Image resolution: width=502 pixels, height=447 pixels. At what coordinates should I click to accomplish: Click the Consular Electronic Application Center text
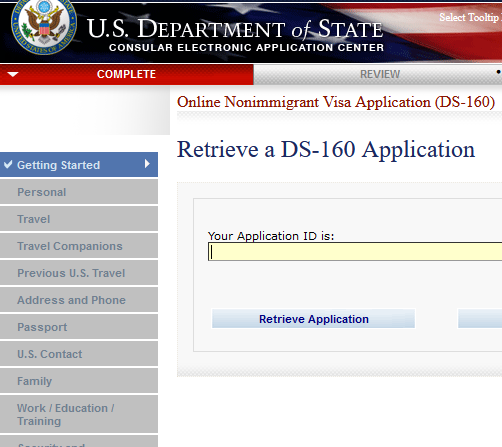pos(246,47)
